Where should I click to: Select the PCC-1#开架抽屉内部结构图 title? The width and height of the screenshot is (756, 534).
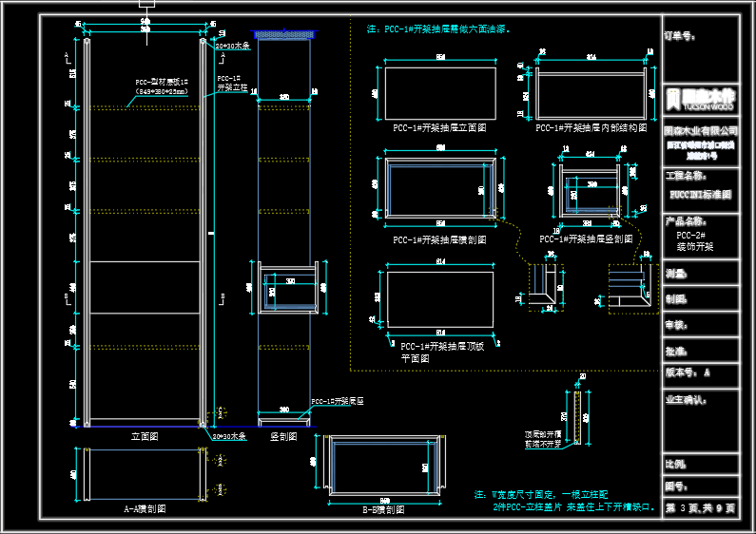pos(591,127)
